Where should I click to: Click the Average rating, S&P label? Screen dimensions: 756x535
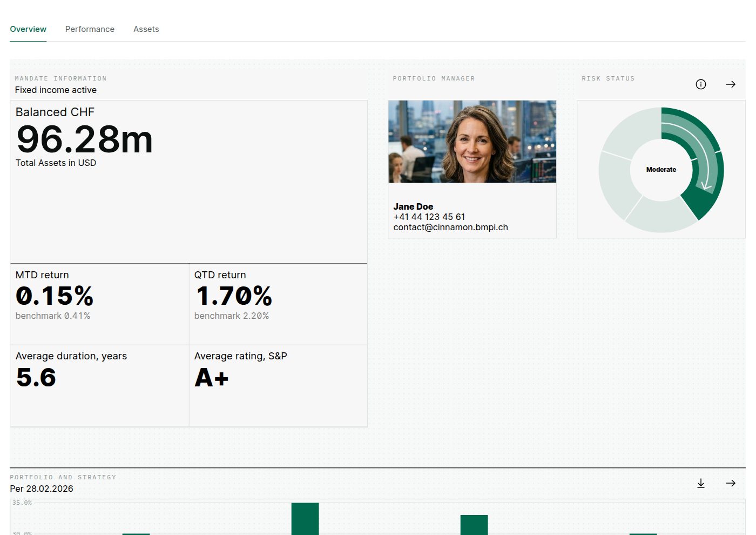[x=241, y=356]
